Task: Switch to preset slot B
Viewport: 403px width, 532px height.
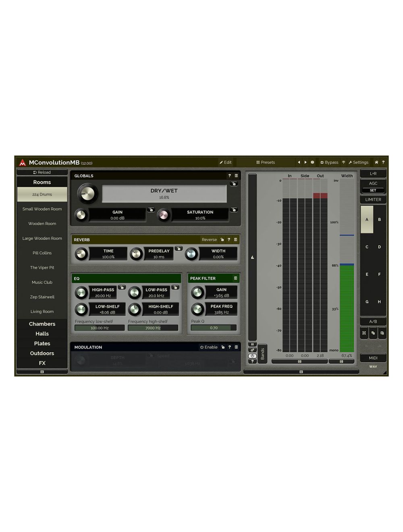Action: click(x=379, y=219)
